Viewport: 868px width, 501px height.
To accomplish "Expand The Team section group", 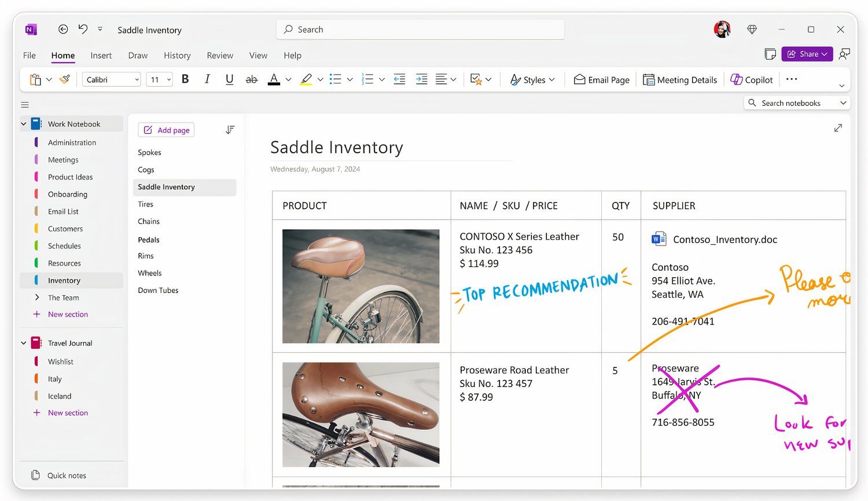I will (x=37, y=297).
